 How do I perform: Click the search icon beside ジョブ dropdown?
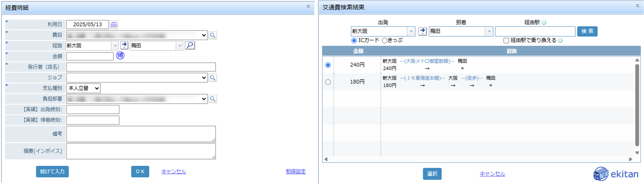(213, 78)
